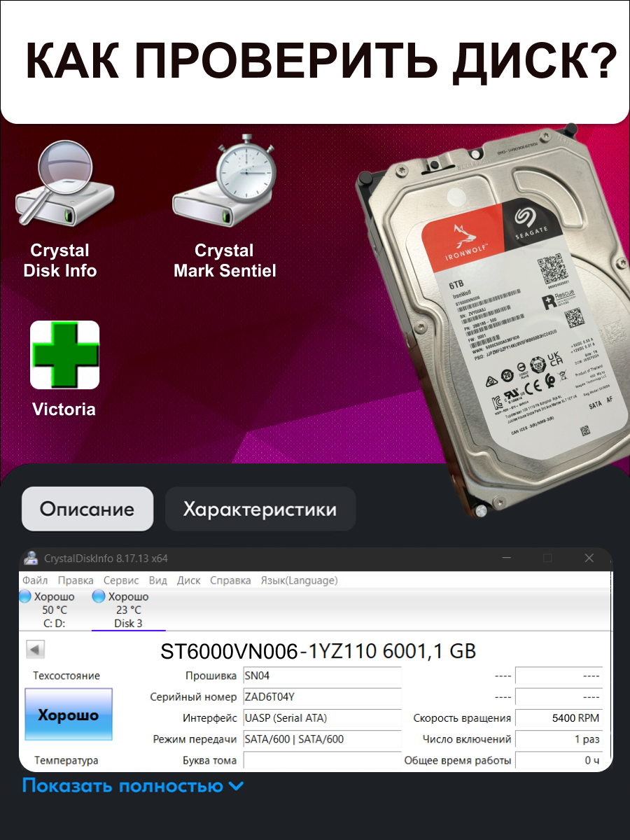Click the CrystalDiskInfo title bar app icon

coord(31,558)
